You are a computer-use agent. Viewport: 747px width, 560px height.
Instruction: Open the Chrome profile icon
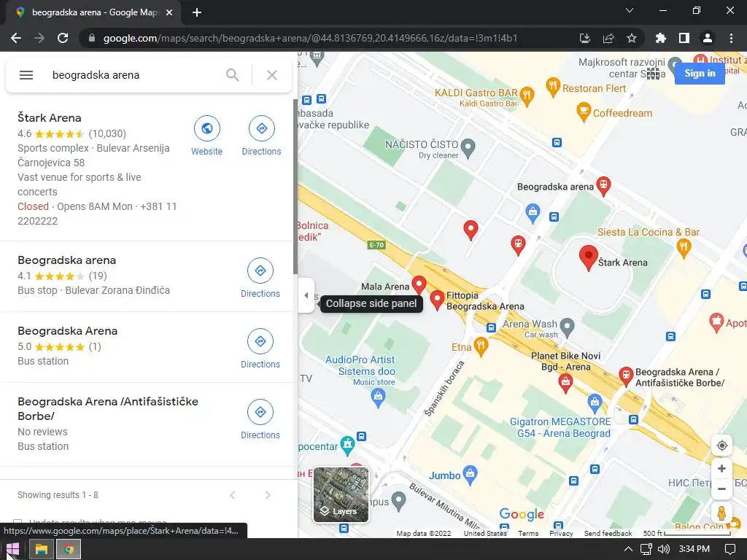click(x=708, y=38)
